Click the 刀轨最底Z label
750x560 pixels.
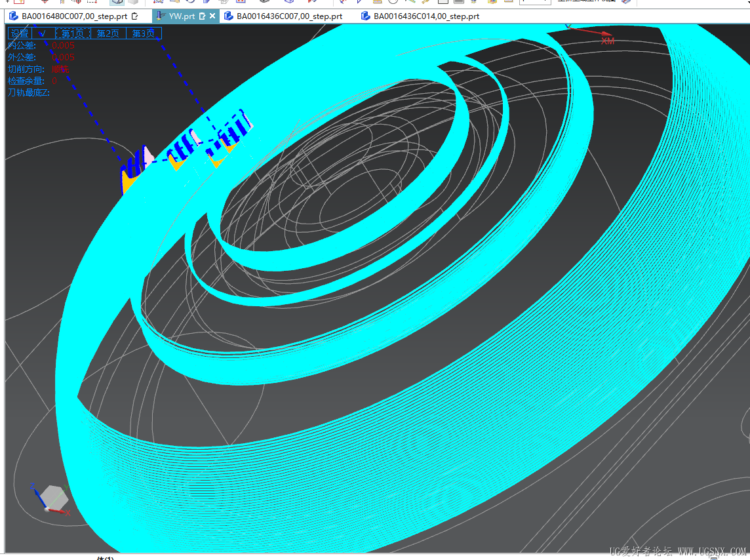[x=29, y=92]
